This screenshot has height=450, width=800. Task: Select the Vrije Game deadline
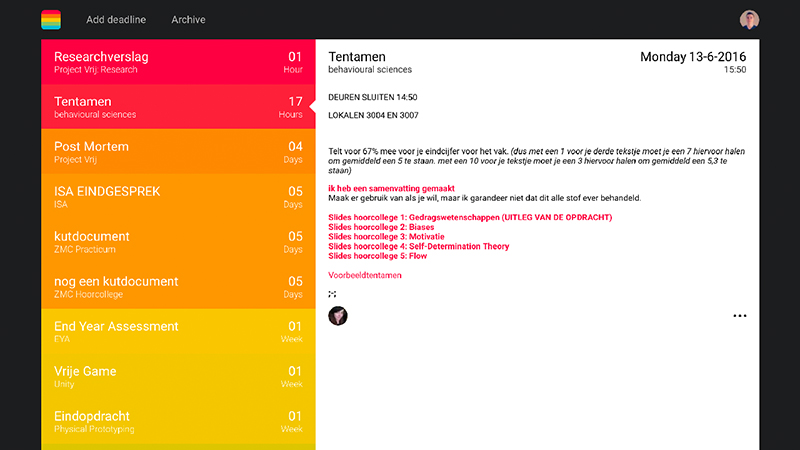pos(178,376)
